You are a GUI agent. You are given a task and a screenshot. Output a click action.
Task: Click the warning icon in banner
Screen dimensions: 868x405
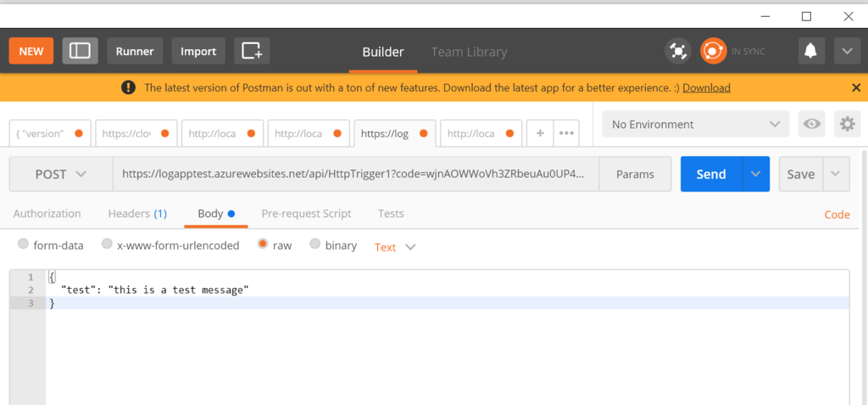129,87
